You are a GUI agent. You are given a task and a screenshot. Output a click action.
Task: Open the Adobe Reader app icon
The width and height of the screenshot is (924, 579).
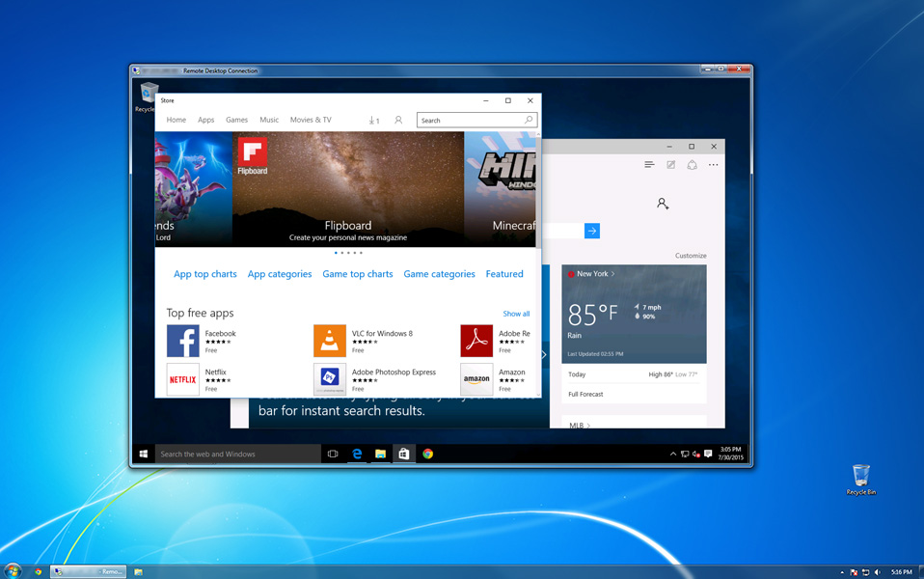point(476,341)
